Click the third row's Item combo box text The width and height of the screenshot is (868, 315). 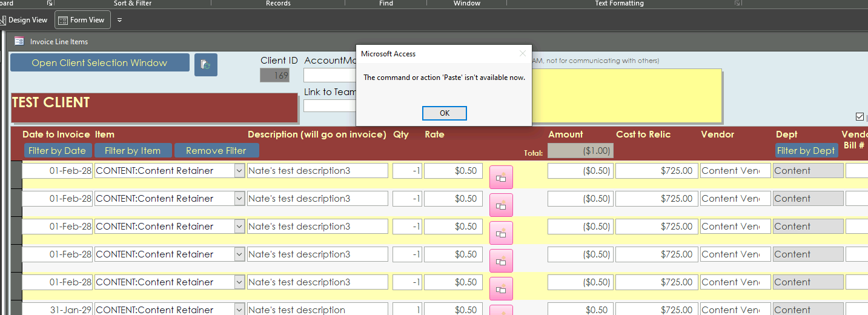tap(154, 227)
